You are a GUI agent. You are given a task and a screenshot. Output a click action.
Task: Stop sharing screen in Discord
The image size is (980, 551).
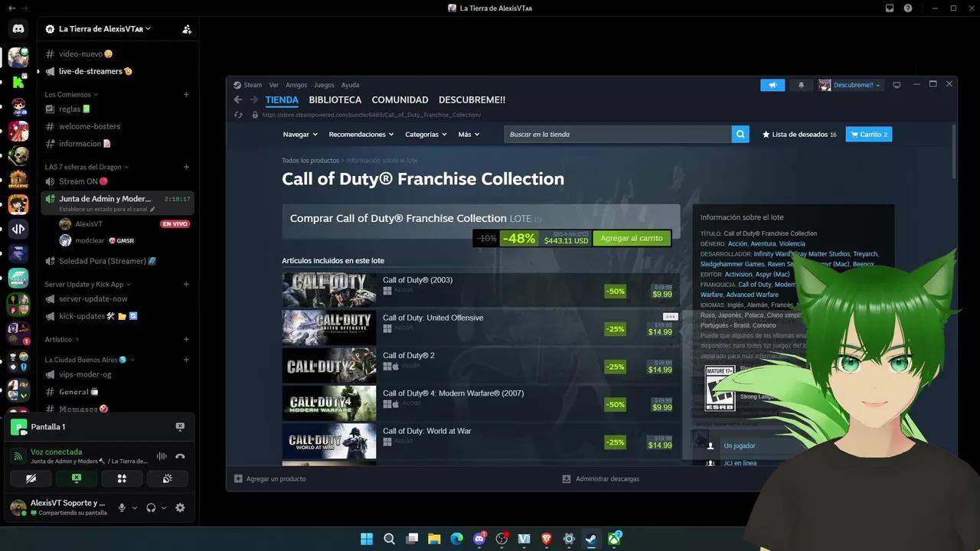(x=77, y=478)
